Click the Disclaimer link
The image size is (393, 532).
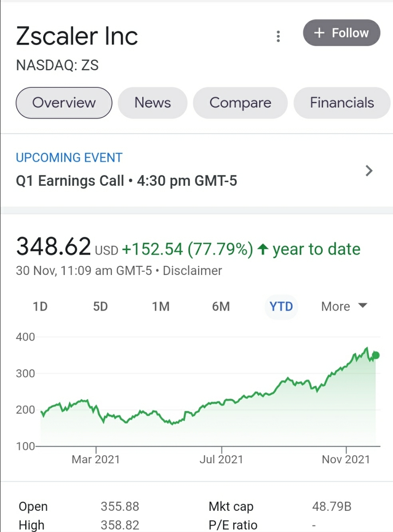click(192, 271)
